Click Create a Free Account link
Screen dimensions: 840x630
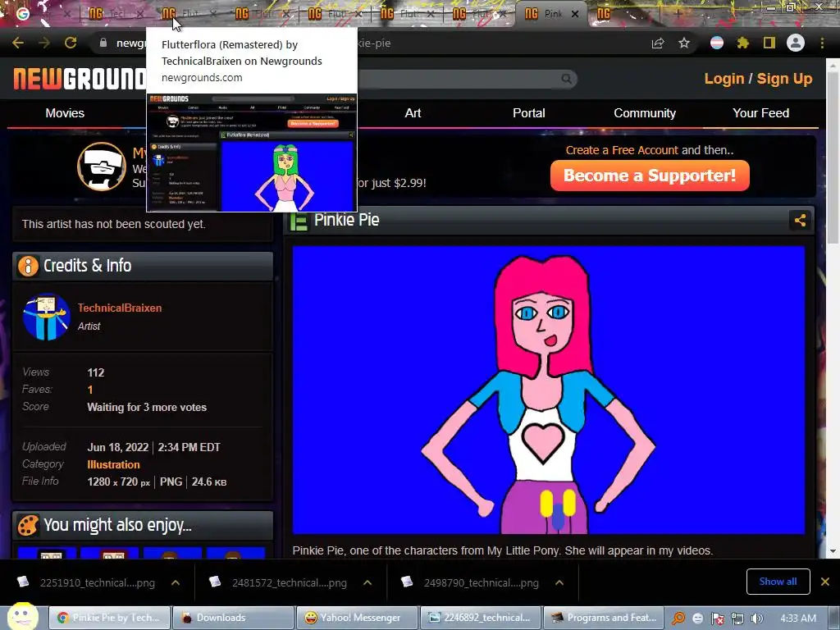tap(622, 150)
